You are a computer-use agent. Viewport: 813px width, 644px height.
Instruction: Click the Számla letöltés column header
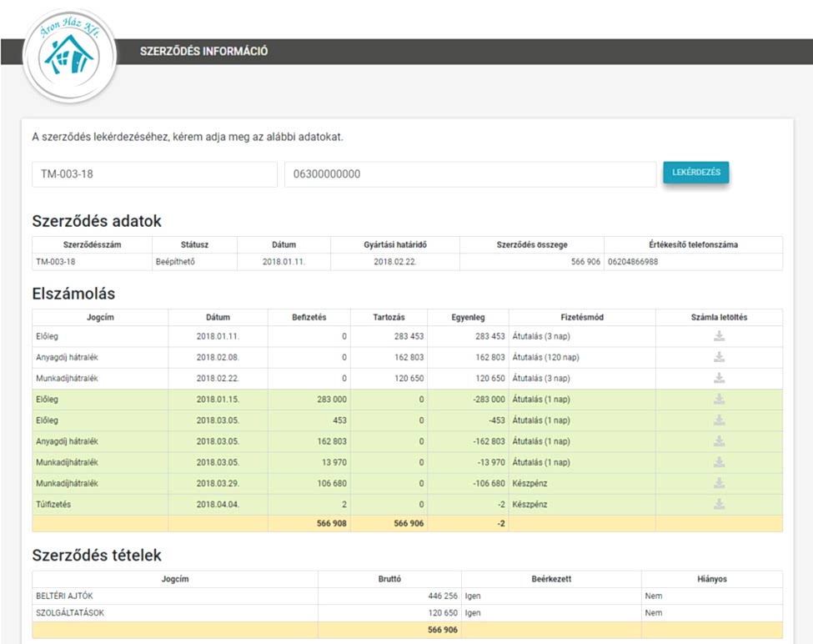(719, 317)
